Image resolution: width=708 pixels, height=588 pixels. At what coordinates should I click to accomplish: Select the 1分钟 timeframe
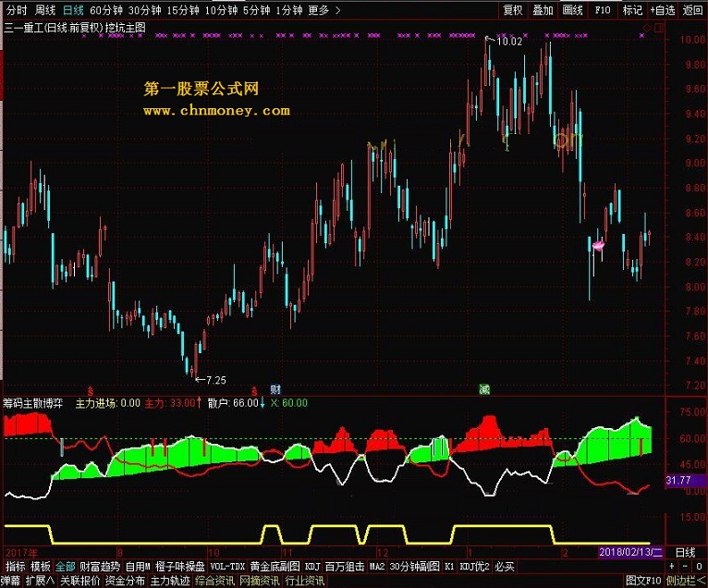coord(289,10)
